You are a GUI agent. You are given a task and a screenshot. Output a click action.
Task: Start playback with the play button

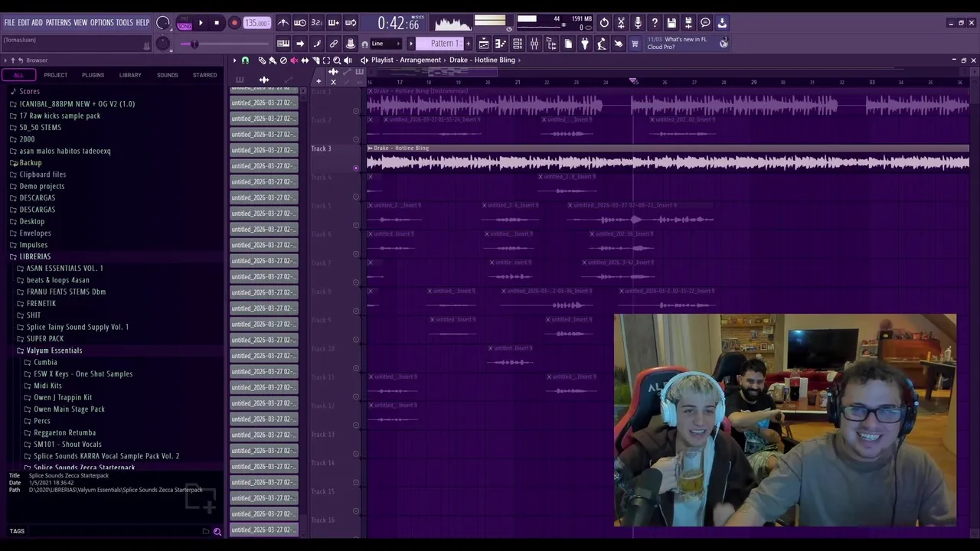201,23
